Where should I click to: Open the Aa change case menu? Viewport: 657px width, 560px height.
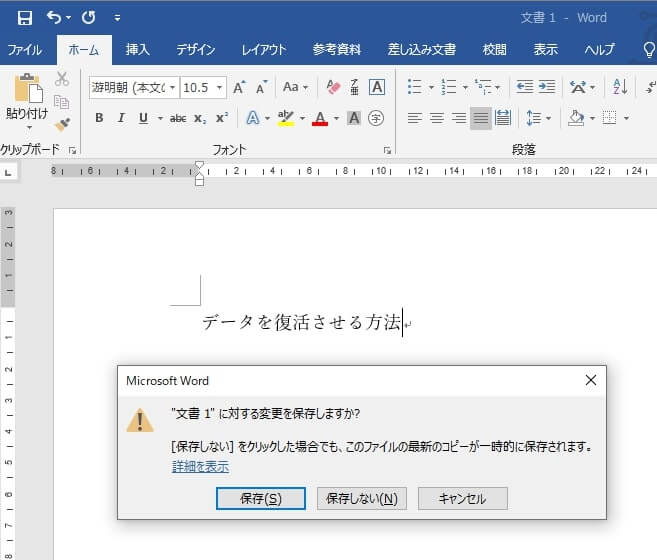295,87
